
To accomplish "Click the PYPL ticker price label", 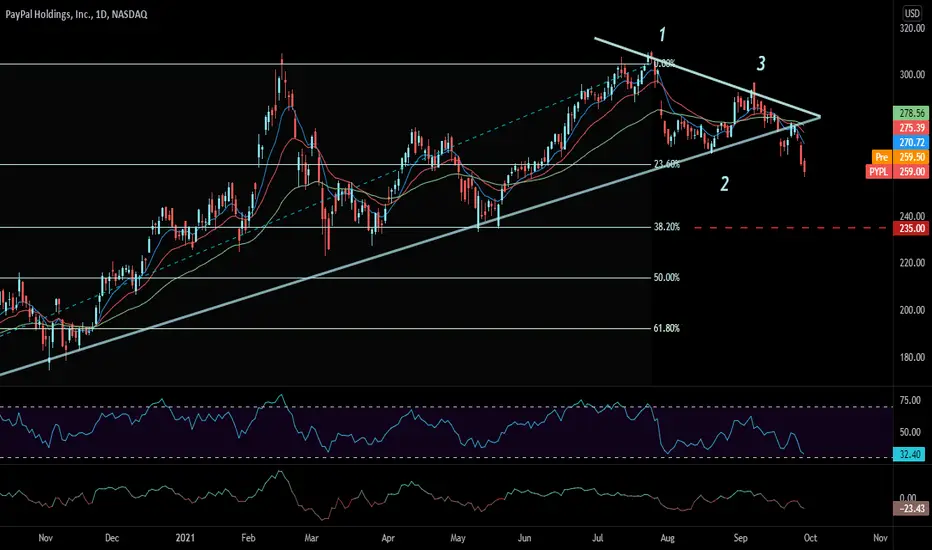I will click(879, 172).
